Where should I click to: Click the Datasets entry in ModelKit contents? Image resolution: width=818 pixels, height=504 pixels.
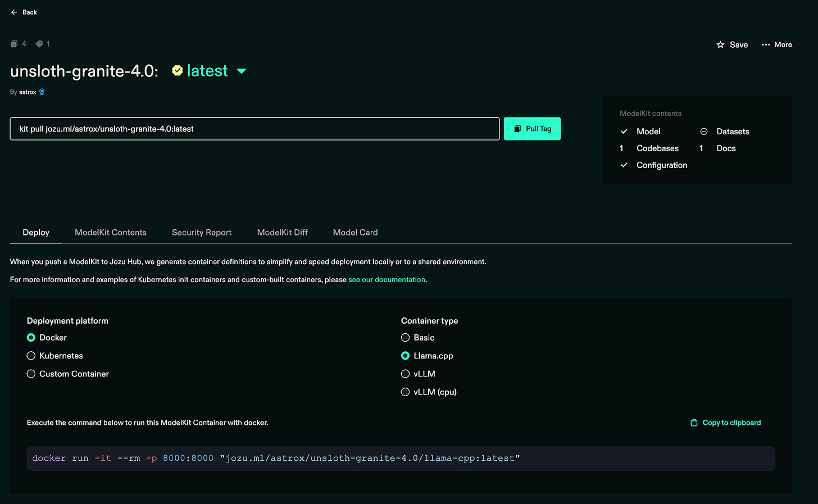pyautogui.click(x=733, y=131)
